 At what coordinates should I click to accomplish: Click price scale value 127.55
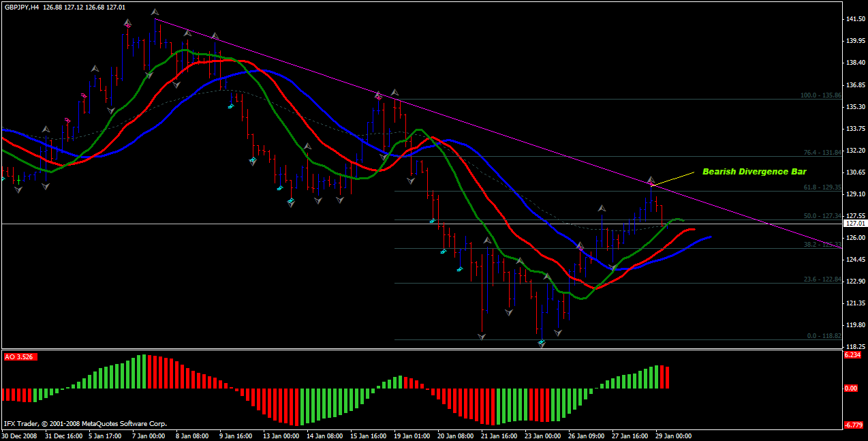click(x=855, y=216)
